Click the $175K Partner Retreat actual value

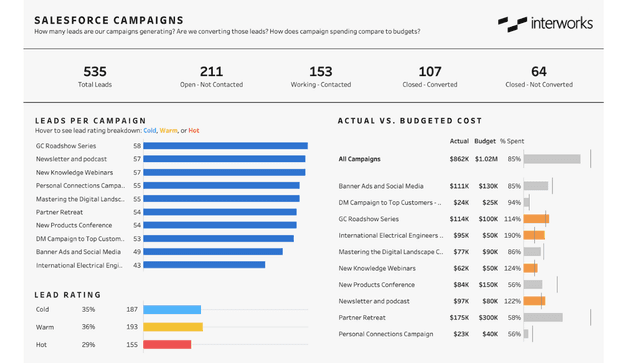pos(459,318)
